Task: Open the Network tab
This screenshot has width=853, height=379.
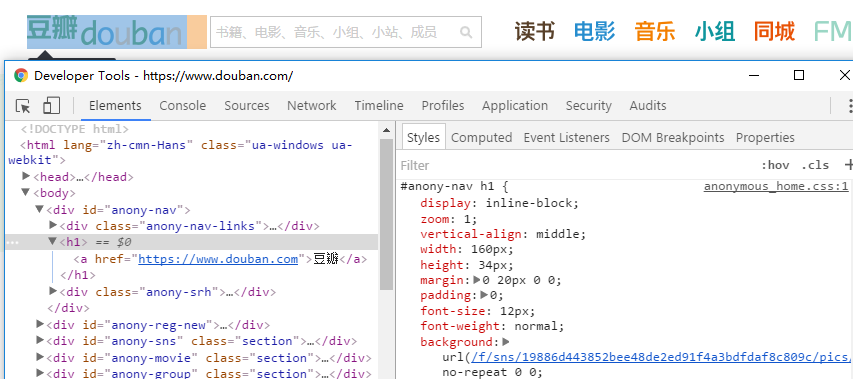Action: pyautogui.click(x=312, y=105)
